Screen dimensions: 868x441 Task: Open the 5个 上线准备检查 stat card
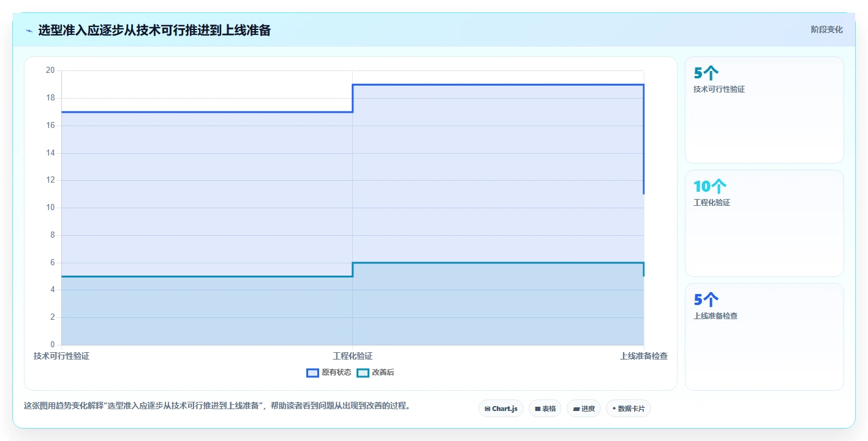[764, 336]
